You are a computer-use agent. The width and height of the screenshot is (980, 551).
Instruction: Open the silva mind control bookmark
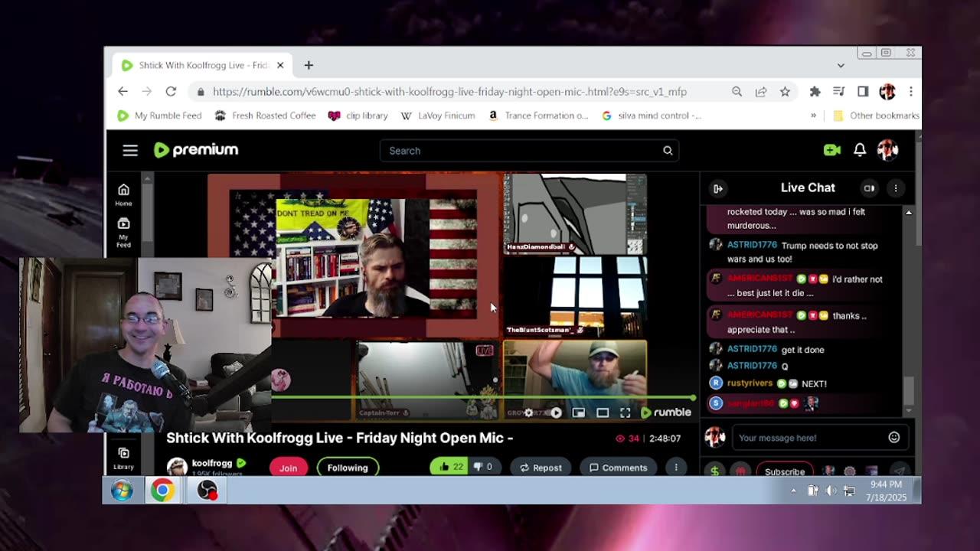pos(652,116)
